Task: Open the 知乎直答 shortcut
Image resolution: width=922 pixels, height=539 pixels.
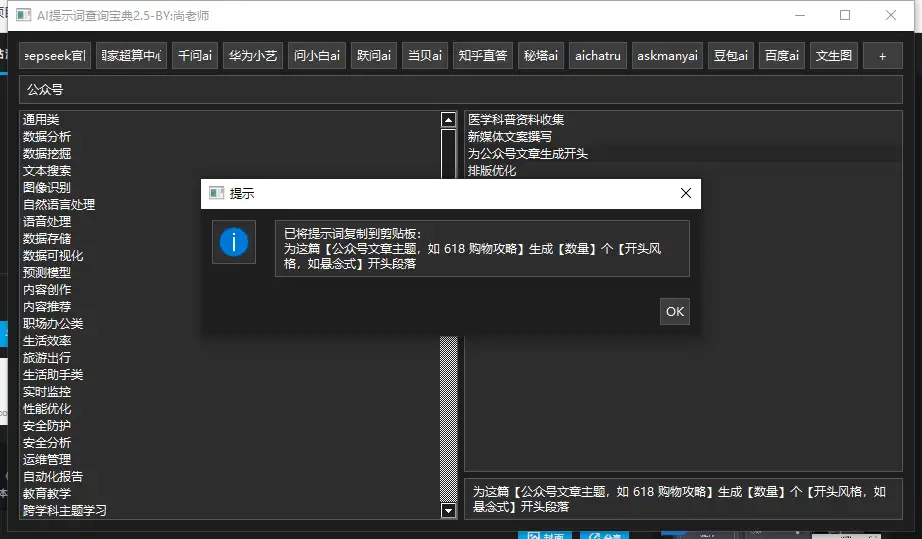Action: click(x=481, y=57)
